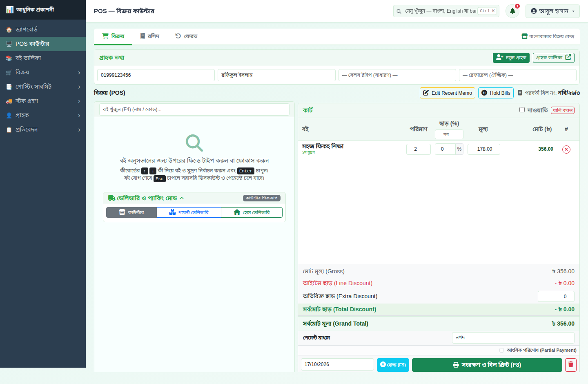Click the আধুনিক প্রকাশনী logo
This screenshot has height=384, width=588.
pyautogui.click(x=30, y=10)
